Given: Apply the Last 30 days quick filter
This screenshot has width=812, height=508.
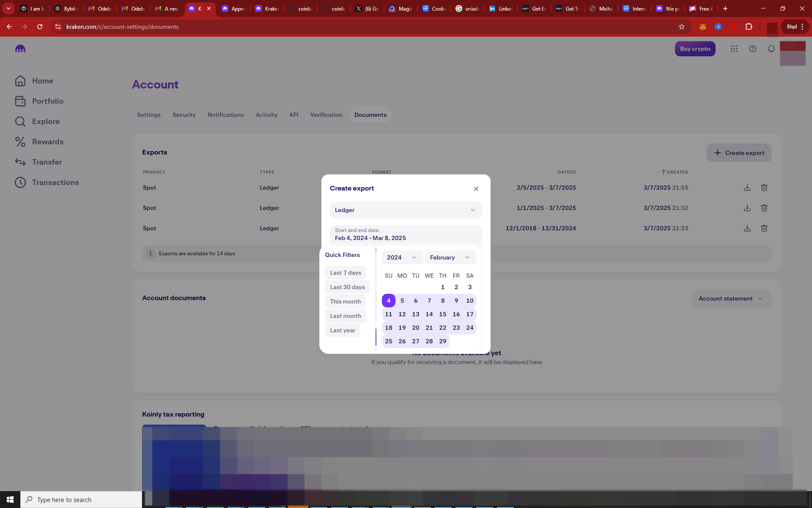Looking at the screenshot, I should point(347,287).
